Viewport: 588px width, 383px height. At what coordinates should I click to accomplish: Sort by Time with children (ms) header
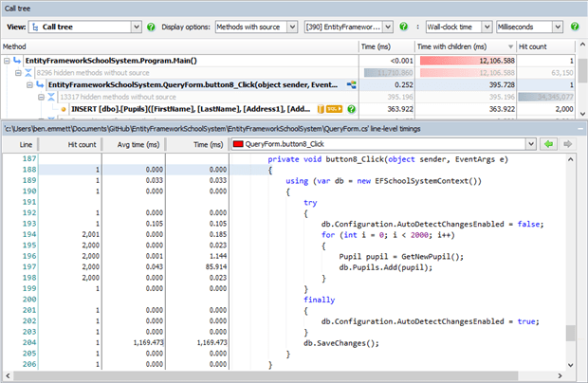click(x=465, y=46)
